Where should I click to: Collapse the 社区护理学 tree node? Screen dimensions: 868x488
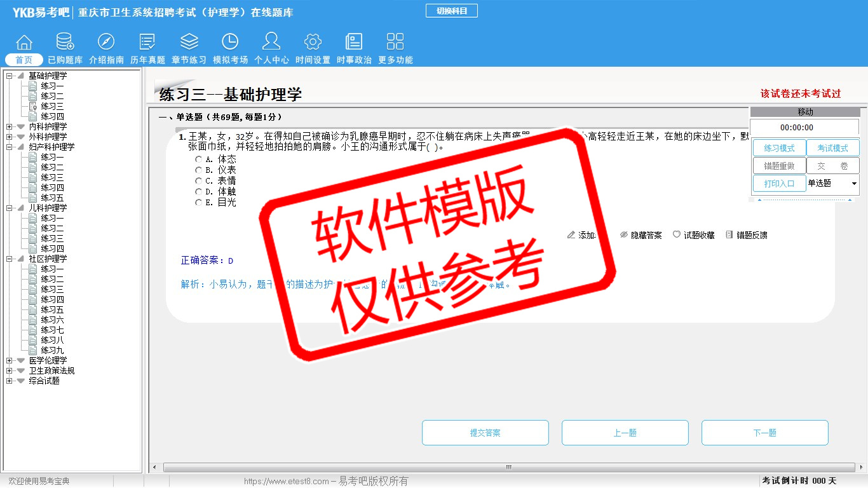click(x=9, y=259)
